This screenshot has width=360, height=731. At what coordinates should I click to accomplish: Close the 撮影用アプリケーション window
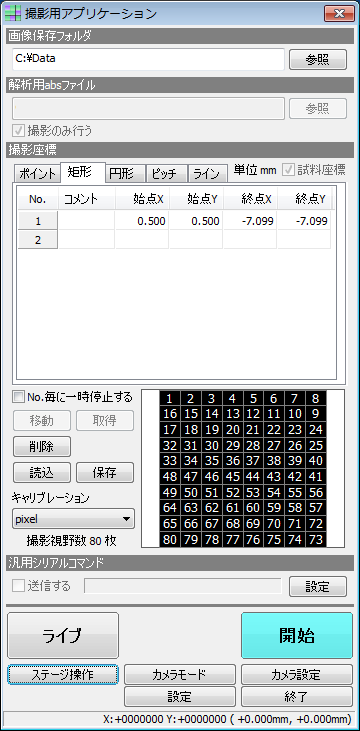[x=339, y=13]
